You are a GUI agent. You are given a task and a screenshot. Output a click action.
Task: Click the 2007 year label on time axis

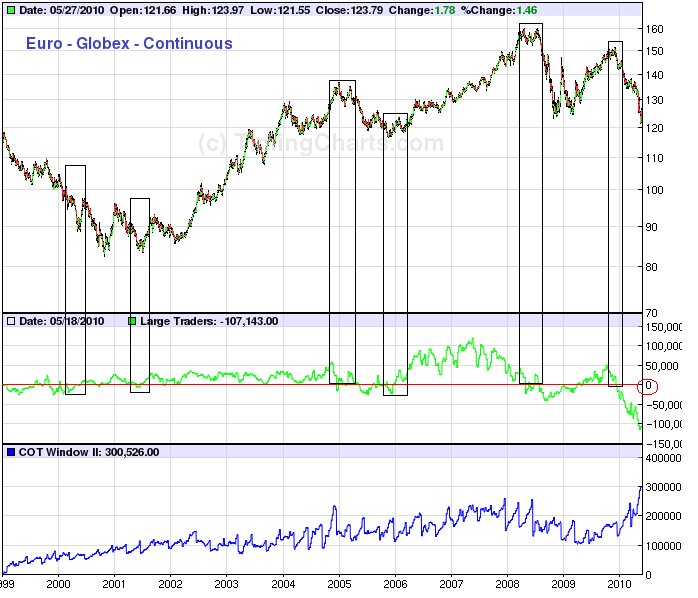point(451,584)
